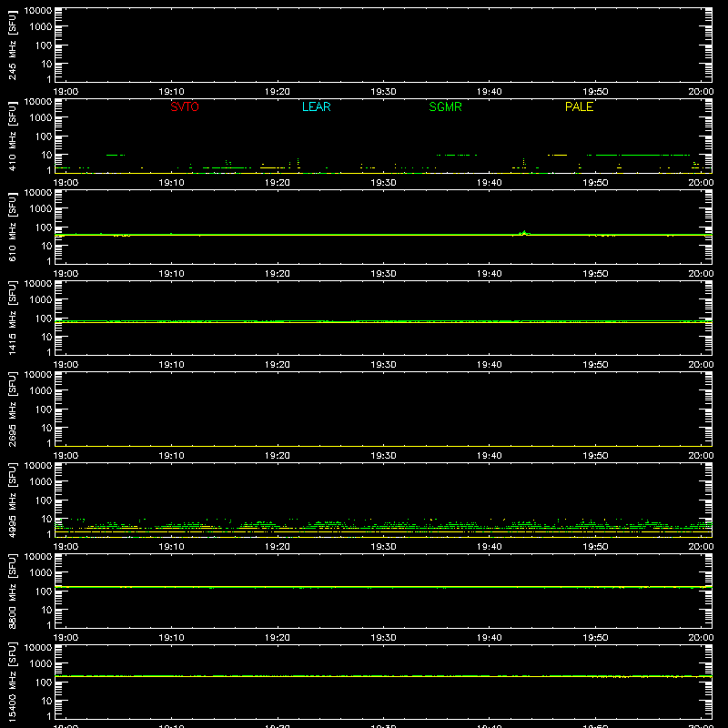Viewport: 728px width, 728px height.
Task: Click the cyan LEAR station label
Action: (316, 106)
